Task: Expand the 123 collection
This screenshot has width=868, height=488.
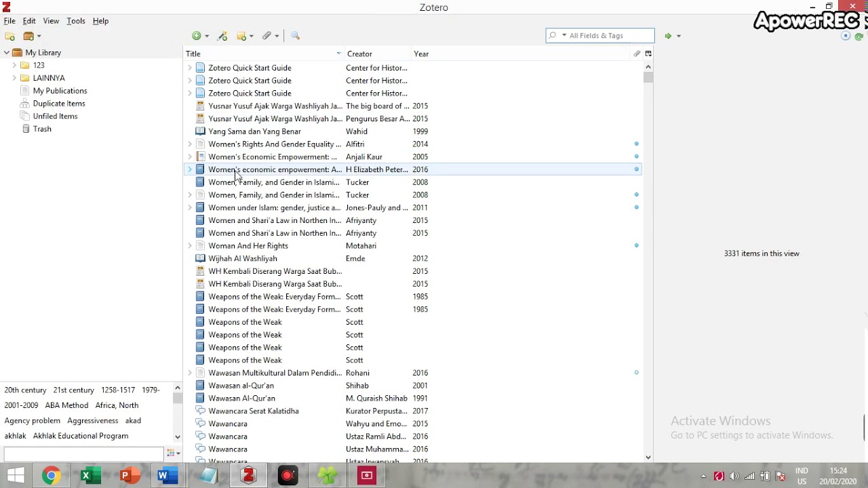Action: coord(14,66)
